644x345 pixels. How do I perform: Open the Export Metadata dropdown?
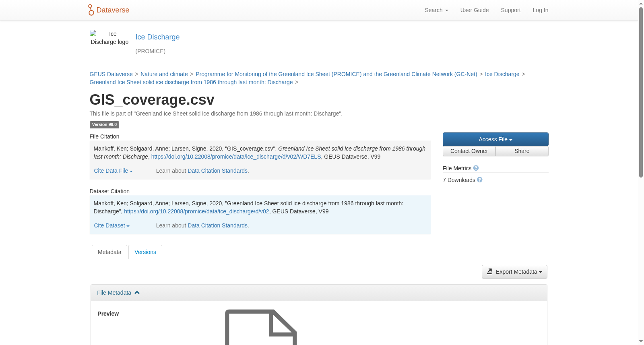pos(514,272)
